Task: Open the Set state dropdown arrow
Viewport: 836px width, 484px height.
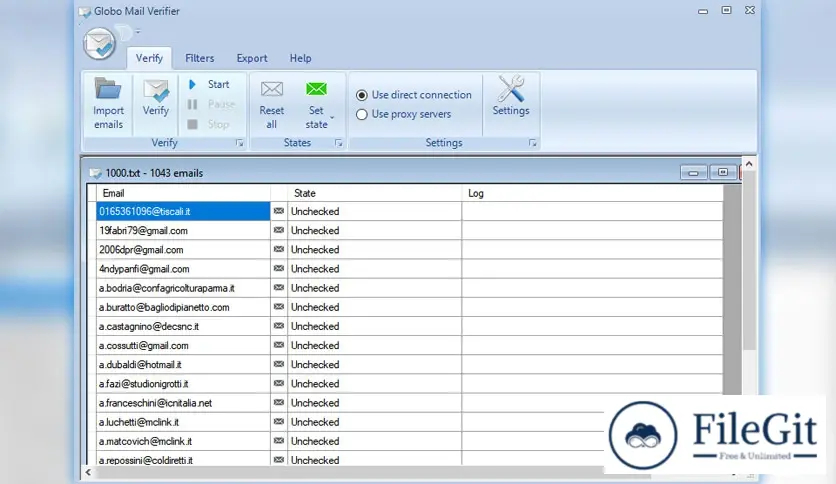Action: pyautogui.click(x=332, y=118)
